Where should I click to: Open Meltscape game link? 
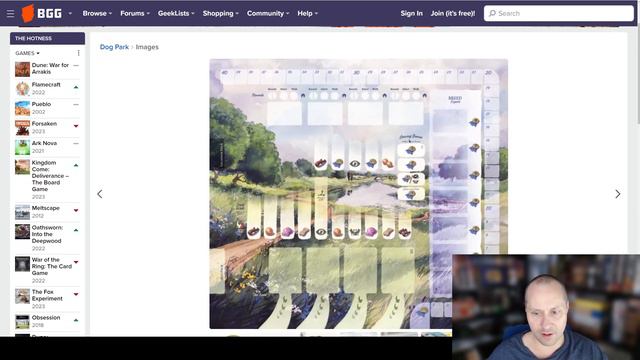46,208
